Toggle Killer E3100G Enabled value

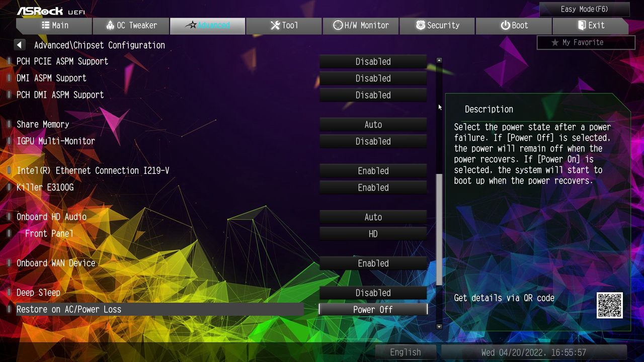[x=373, y=188]
